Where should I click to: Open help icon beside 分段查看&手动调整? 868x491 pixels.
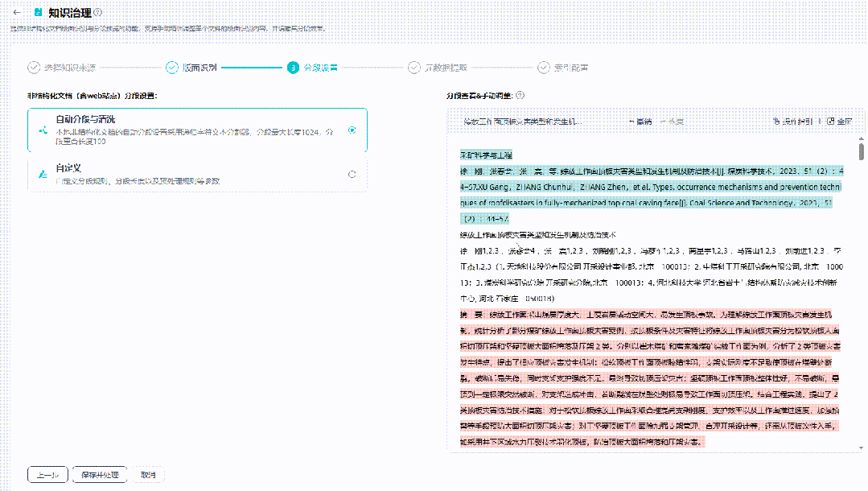pos(520,95)
